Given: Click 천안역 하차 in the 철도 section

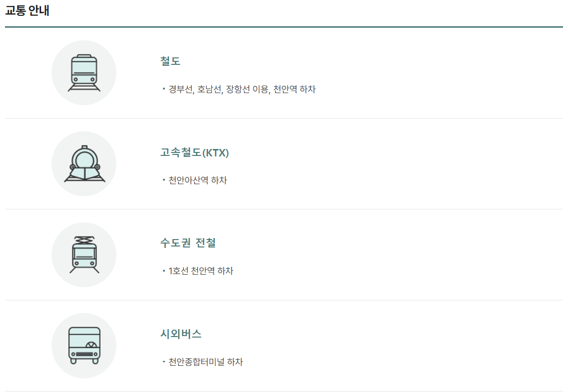Looking at the screenshot, I should click(295, 90).
